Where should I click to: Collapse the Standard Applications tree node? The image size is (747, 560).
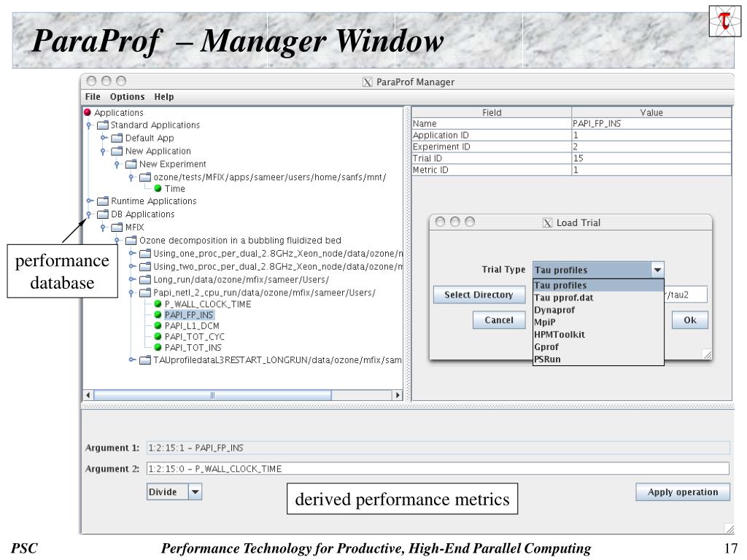pos(88,125)
